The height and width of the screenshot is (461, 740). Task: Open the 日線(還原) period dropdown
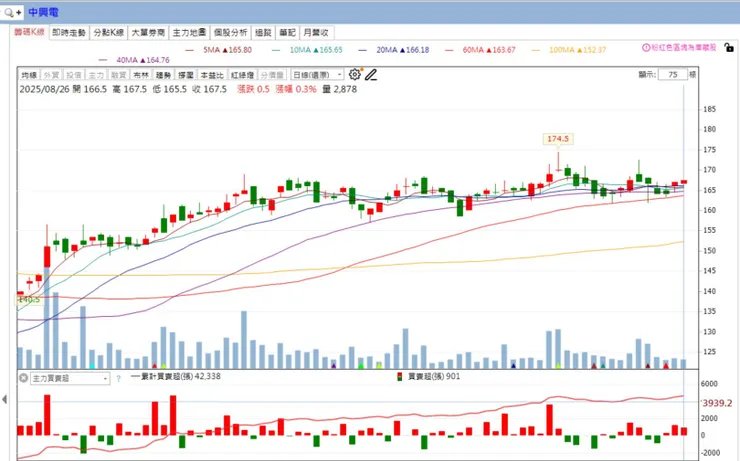[317, 75]
